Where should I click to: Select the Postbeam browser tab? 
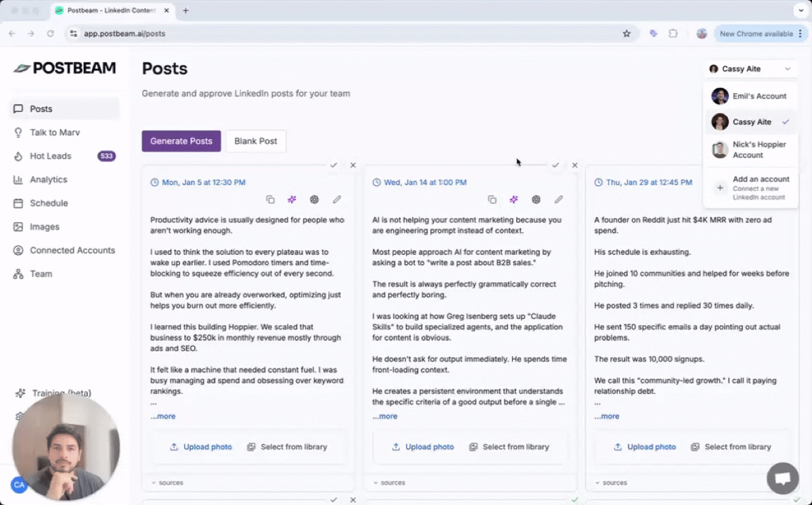click(x=112, y=11)
